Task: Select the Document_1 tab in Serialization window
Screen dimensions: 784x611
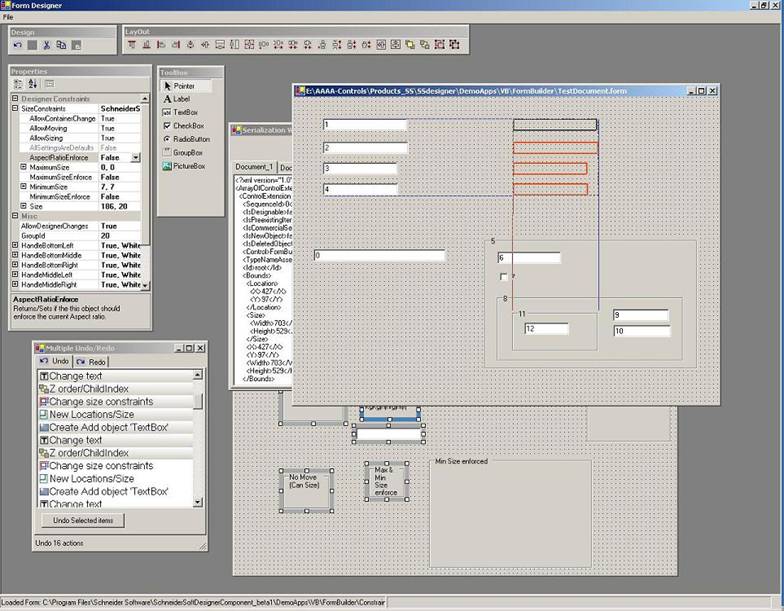Action: pos(254,167)
